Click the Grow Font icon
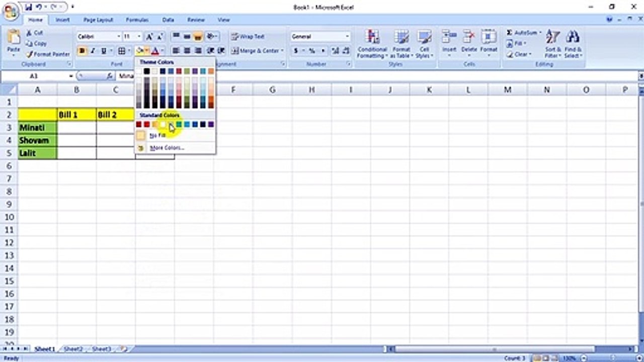 (x=149, y=37)
